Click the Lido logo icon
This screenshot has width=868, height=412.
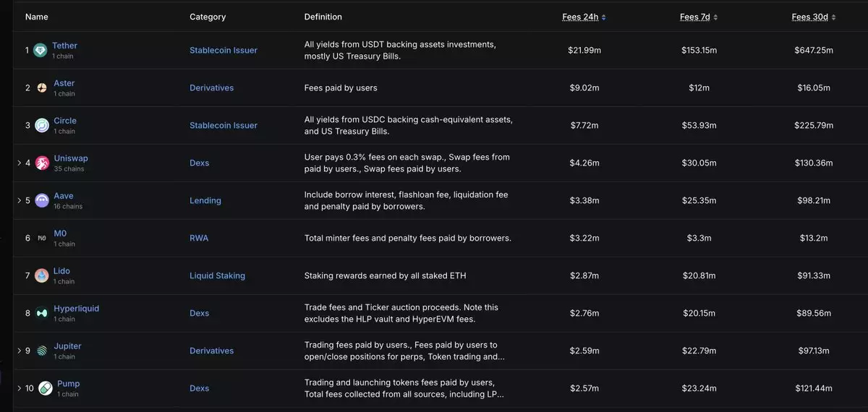point(42,276)
